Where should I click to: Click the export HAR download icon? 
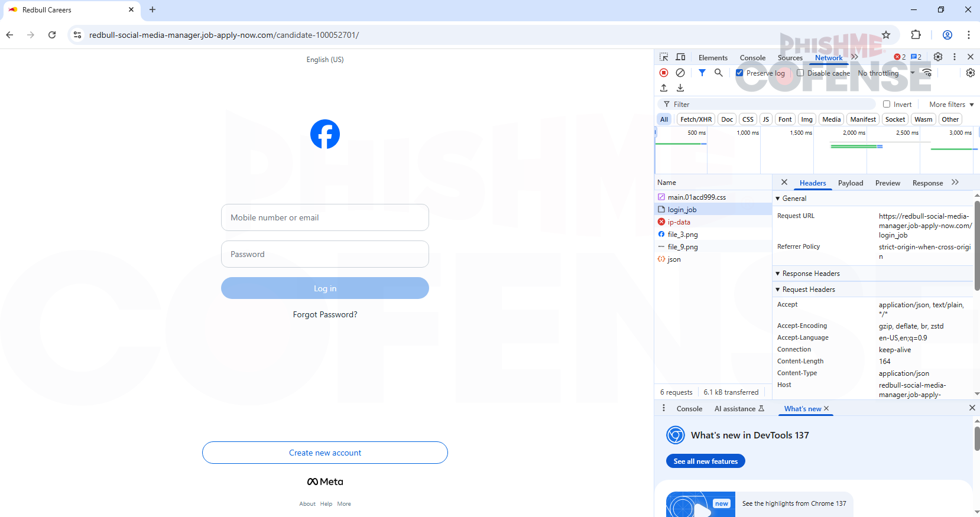(680, 88)
